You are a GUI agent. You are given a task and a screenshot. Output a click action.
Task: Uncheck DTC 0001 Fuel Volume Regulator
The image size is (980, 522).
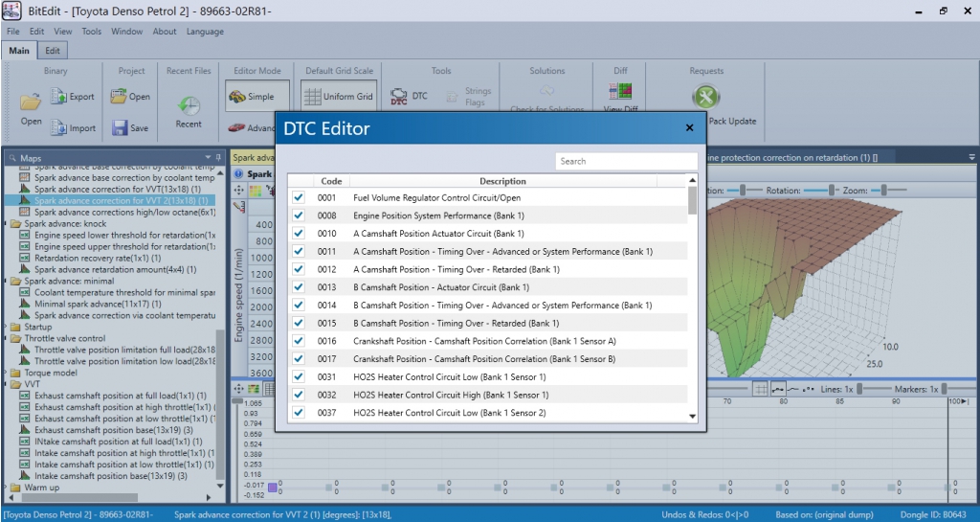click(299, 197)
